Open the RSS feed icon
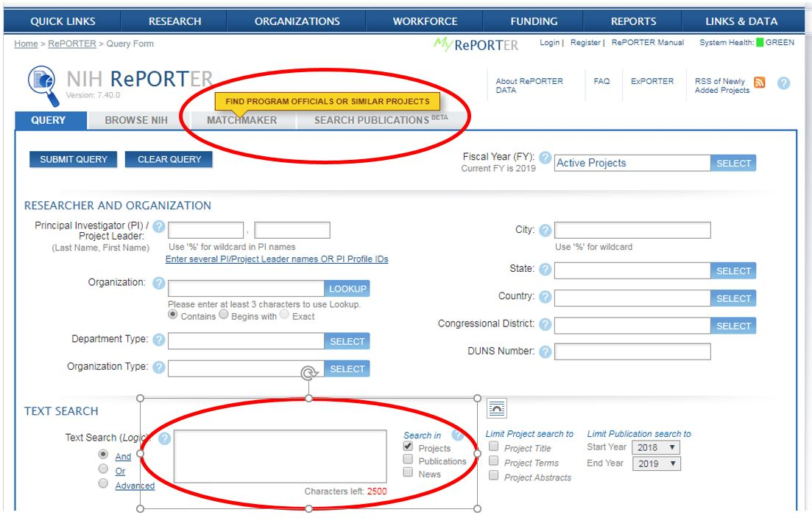The height and width of the screenshot is (532, 812). tap(759, 82)
